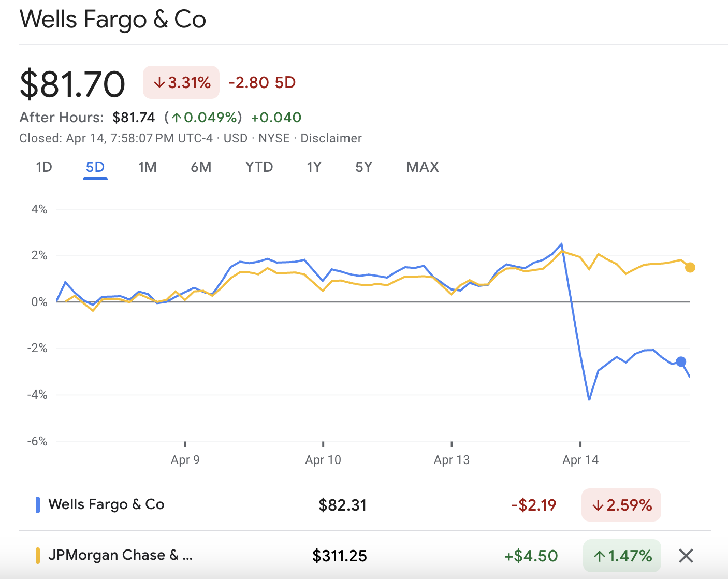
Task: Click the green up arrow next to After Hours
Action: (x=176, y=117)
